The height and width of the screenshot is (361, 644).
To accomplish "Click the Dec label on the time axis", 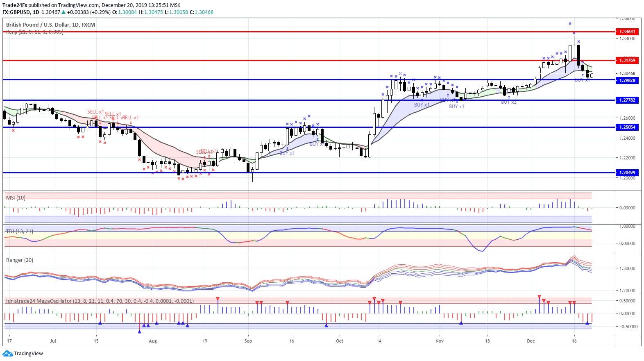I will click(x=531, y=341).
